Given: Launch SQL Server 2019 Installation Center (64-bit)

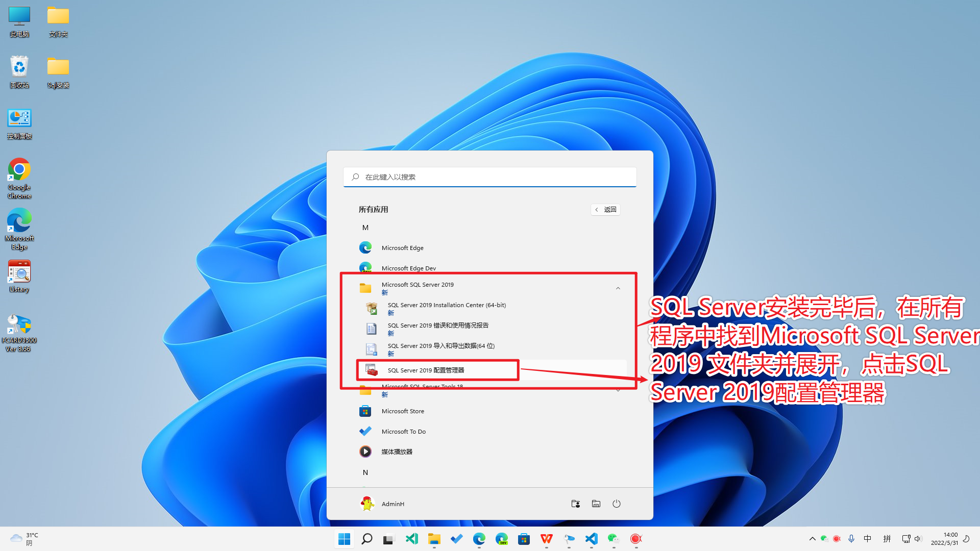Looking at the screenshot, I should click(490, 309).
